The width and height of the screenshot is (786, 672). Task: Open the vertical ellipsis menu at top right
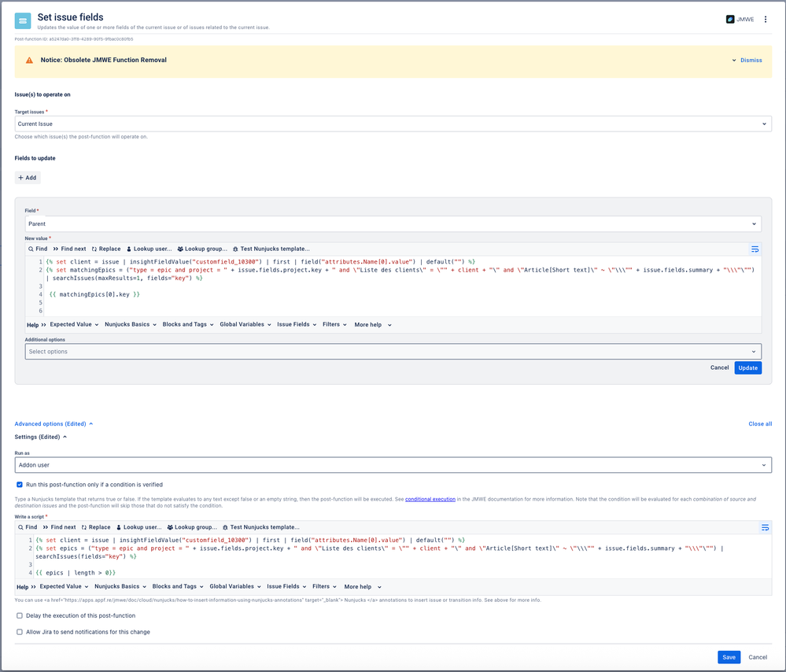click(x=766, y=19)
